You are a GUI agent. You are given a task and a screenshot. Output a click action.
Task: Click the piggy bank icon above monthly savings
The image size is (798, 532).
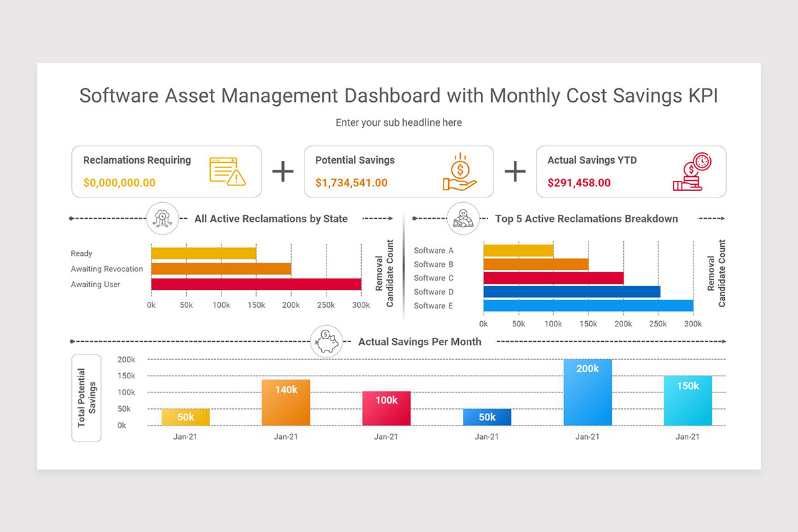click(x=327, y=342)
